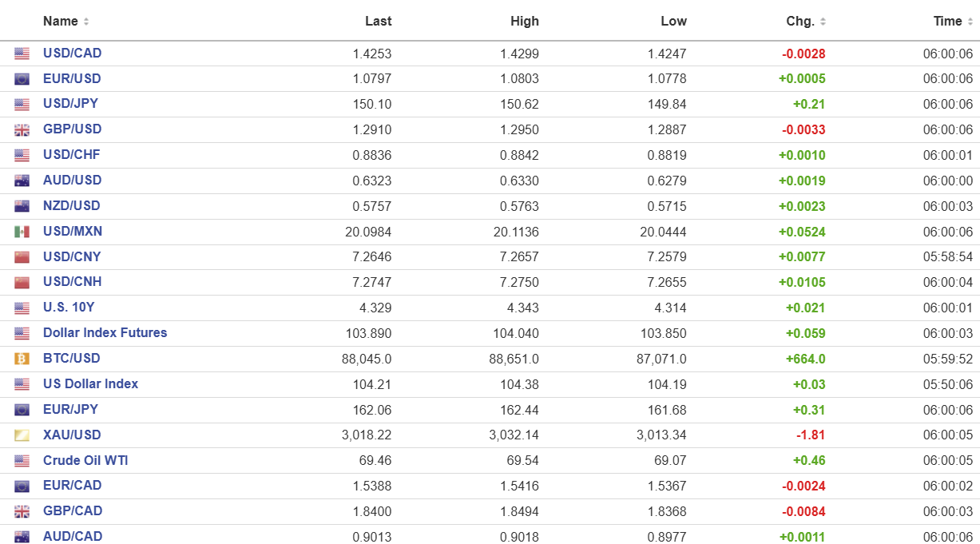This screenshot has height=544, width=980.
Task: Click the New Zealand flag beside NZD/USD
Action: pos(22,206)
